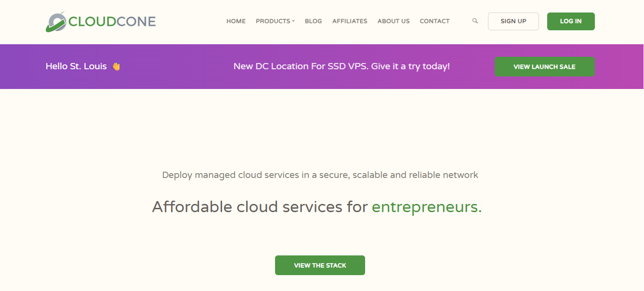Click the CloudCone swoosh logo icon
This screenshot has height=291, width=644.
tap(56, 22)
